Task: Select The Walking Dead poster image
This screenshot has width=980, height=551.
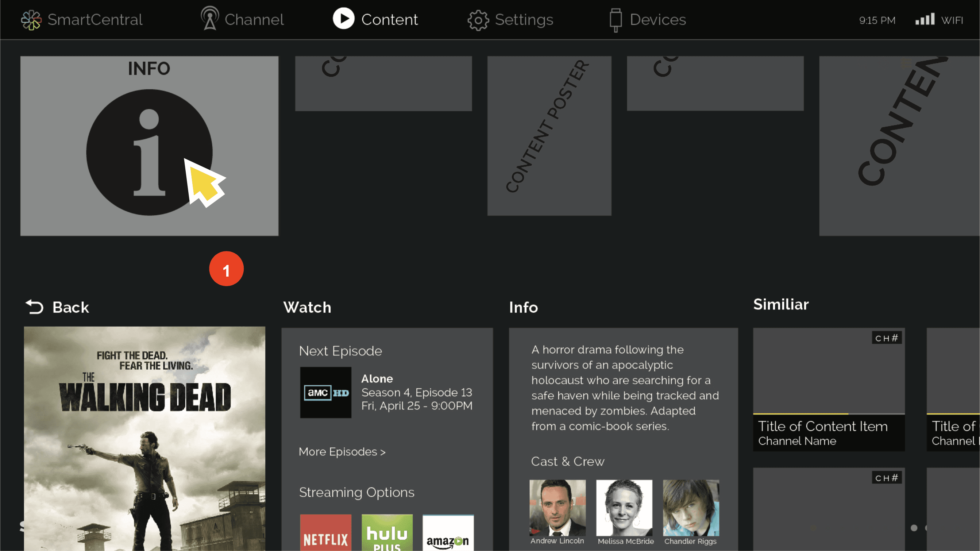Action: pos(144,438)
